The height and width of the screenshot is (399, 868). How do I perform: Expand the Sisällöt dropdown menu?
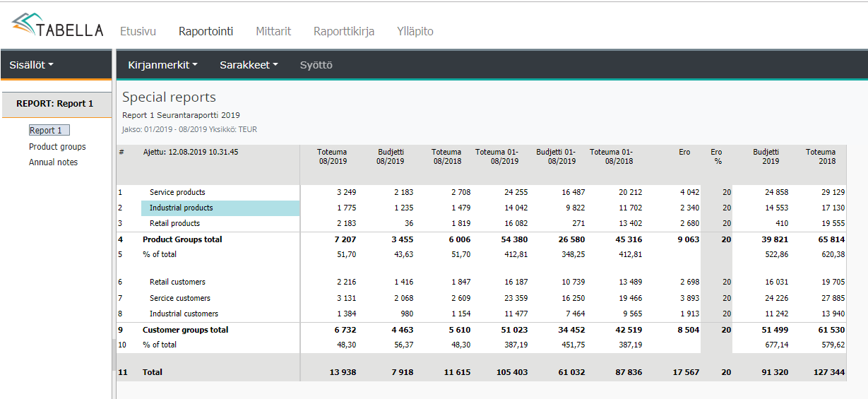(31, 65)
